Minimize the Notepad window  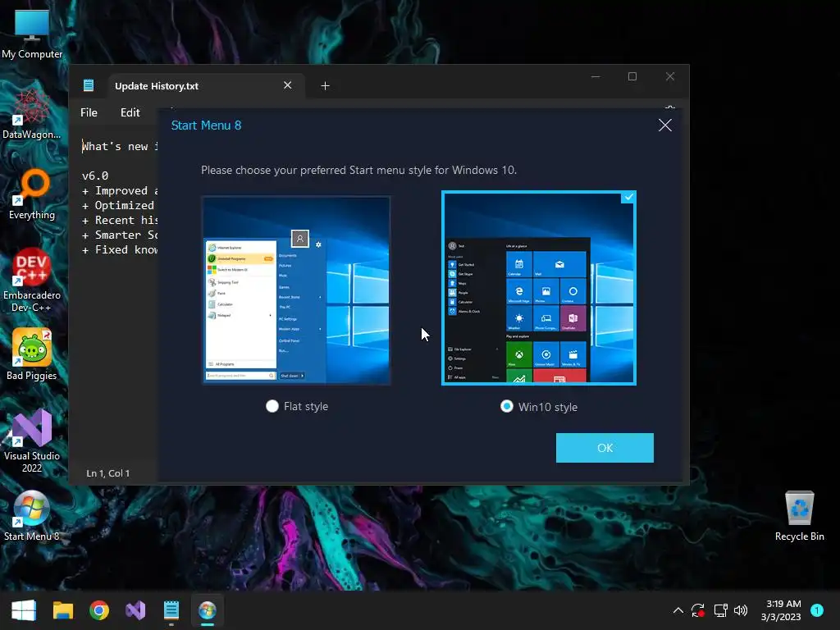click(596, 76)
